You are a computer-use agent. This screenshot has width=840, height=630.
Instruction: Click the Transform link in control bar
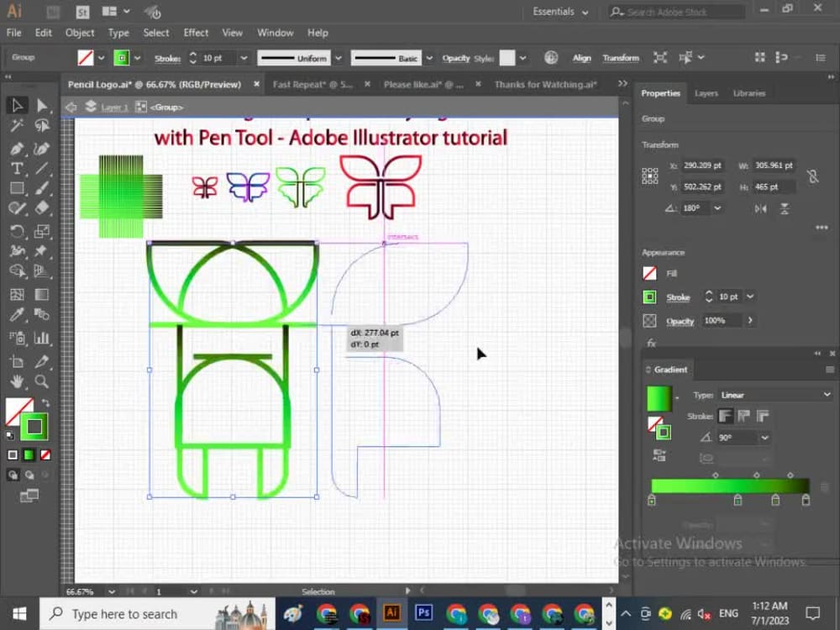click(621, 58)
